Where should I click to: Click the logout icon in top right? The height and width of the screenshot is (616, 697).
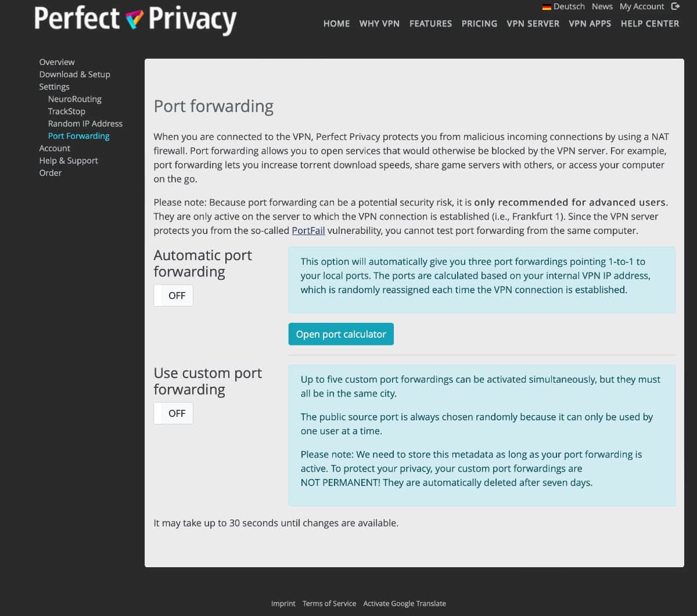(676, 6)
